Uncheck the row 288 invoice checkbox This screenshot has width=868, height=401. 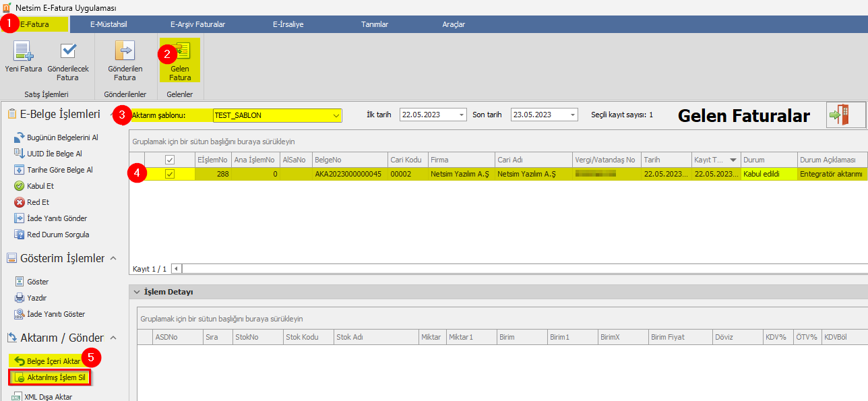pyautogui.click(x=170, y=174)
